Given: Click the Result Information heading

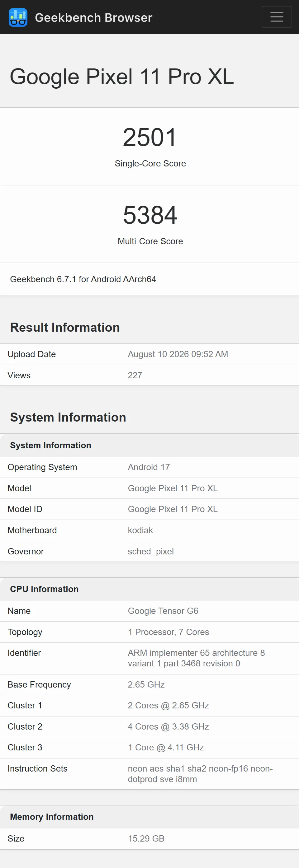Looking at the screenshot, I should 65,328.
